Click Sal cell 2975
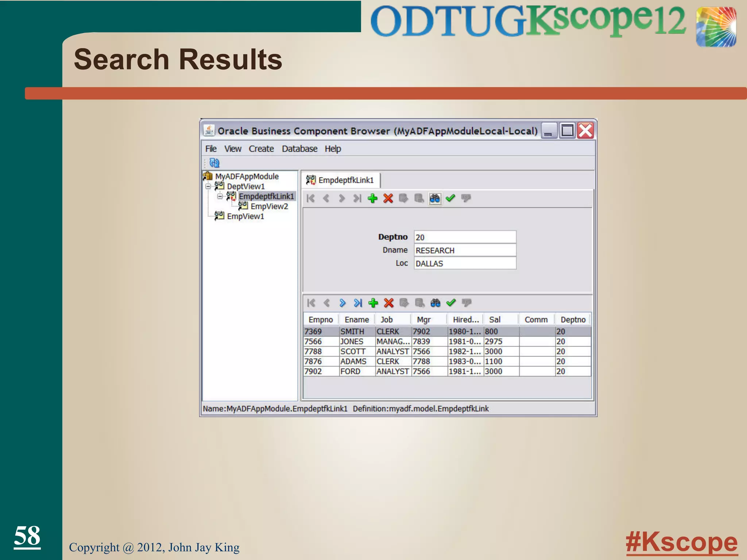The height and width of the screenshot is (560, 747). click(501, 342)
